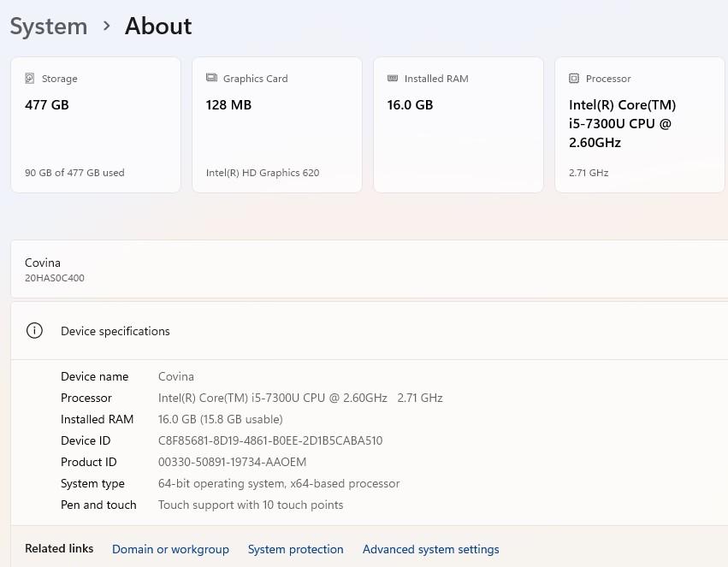Click the Covina value in Device name row
This screenshot has width=728, height=567.
click(176, 376)
